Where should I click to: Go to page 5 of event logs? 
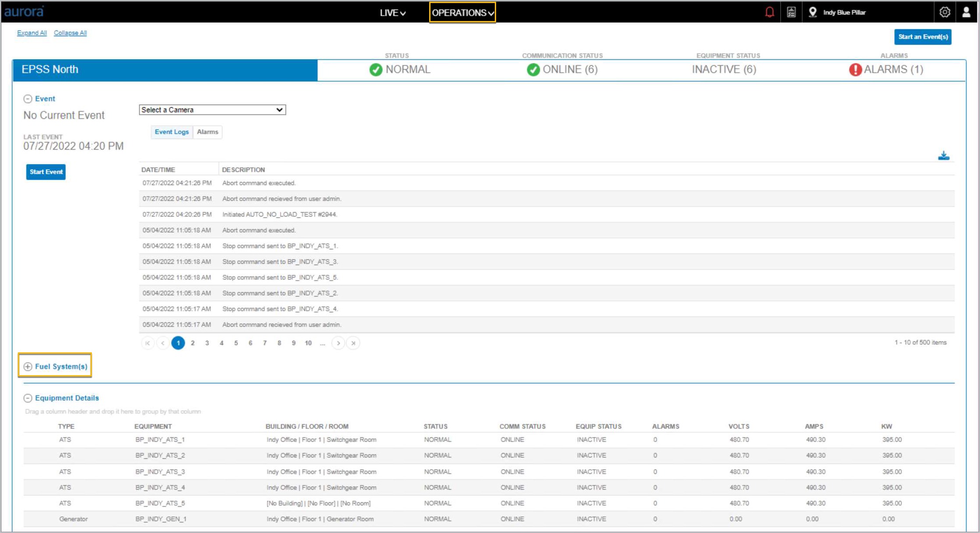[236, 343]
